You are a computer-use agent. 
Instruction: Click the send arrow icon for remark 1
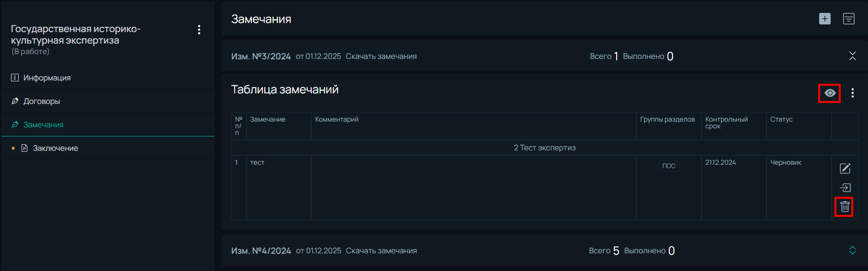[845, 188]
